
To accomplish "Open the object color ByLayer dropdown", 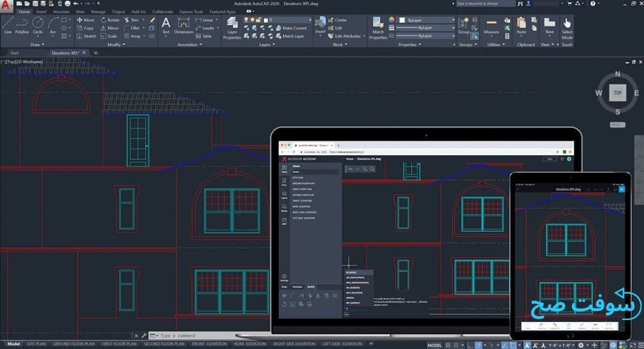I will (427, 20).
